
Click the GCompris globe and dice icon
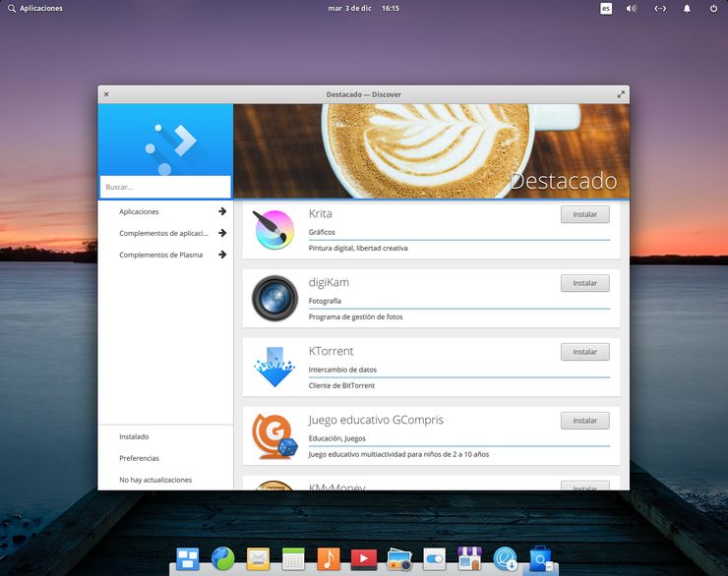click(274, 436)
